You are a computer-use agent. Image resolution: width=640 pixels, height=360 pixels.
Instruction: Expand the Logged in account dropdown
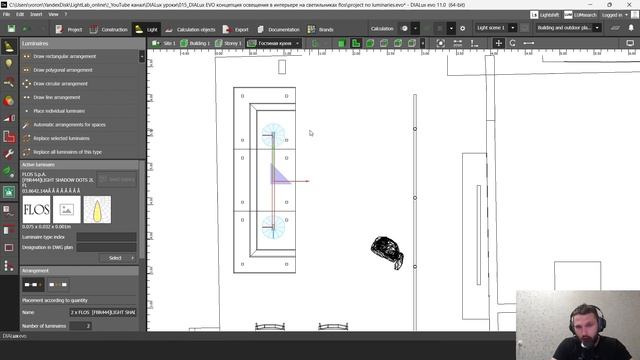click(614, 15)
